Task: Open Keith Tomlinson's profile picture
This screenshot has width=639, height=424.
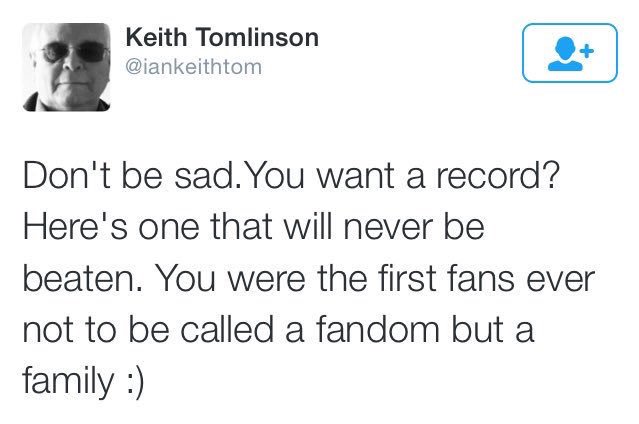Action: click(x=66, y=67)
